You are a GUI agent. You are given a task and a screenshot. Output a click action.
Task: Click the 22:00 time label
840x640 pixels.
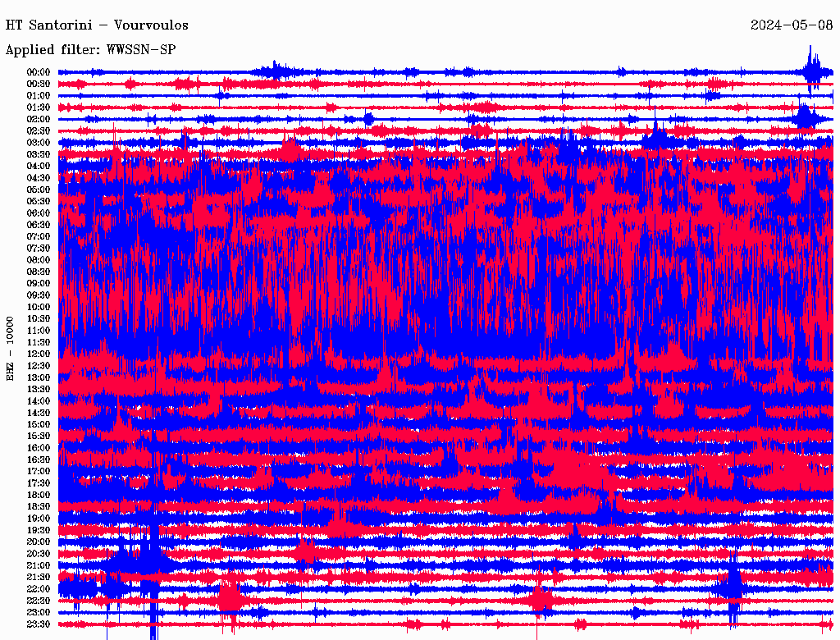click(x=39, y=589)
